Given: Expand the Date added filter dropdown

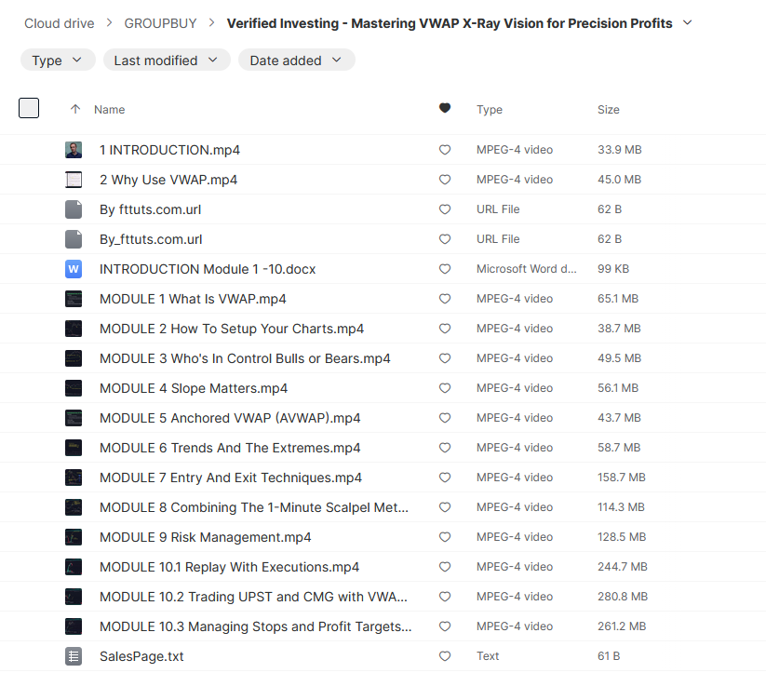Looking at the screenshot, I should (296, 61).
